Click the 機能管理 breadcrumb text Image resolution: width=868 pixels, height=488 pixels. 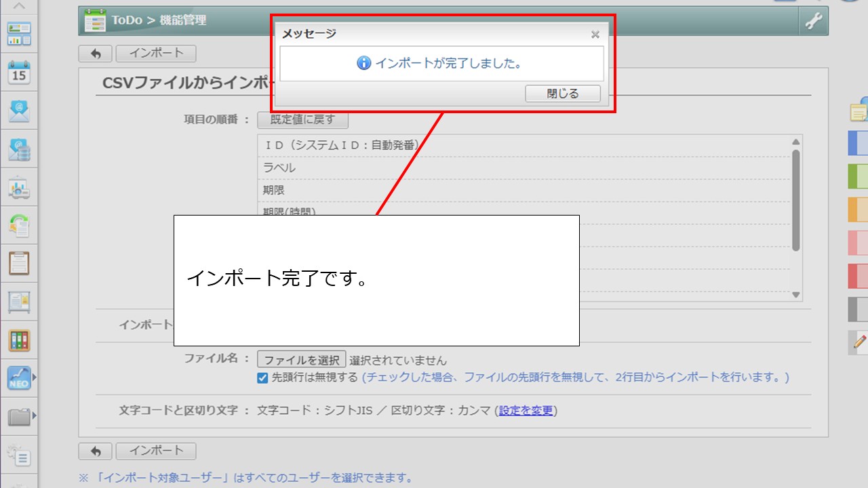(x=182, y=20)
